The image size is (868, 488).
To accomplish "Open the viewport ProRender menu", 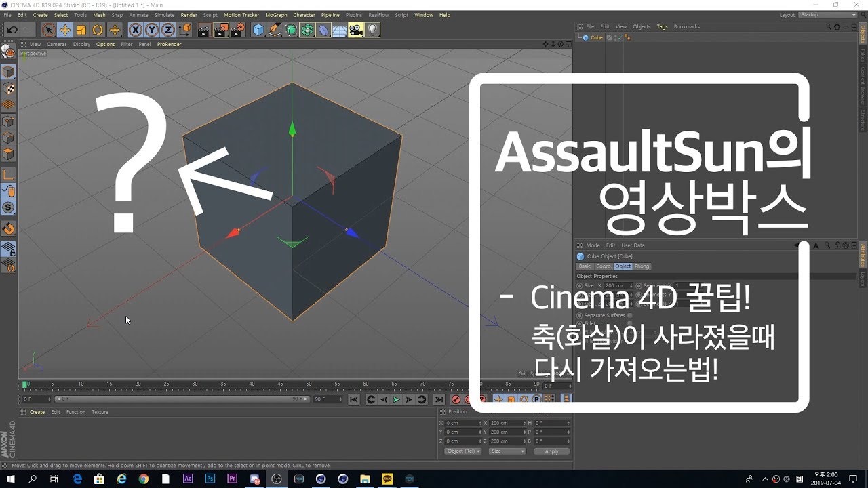I will (170, 44).
